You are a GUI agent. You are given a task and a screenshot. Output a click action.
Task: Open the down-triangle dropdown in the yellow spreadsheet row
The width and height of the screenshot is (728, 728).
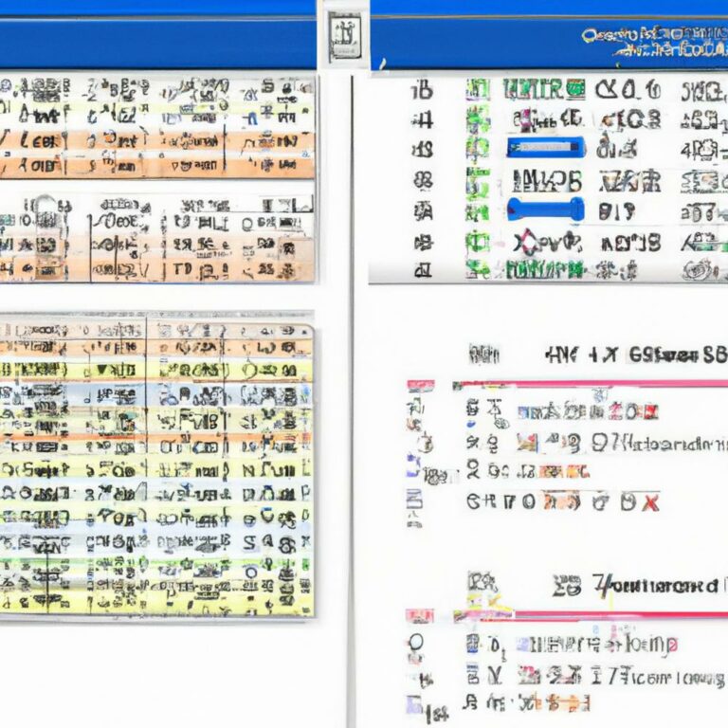click(x=102, y=371)
